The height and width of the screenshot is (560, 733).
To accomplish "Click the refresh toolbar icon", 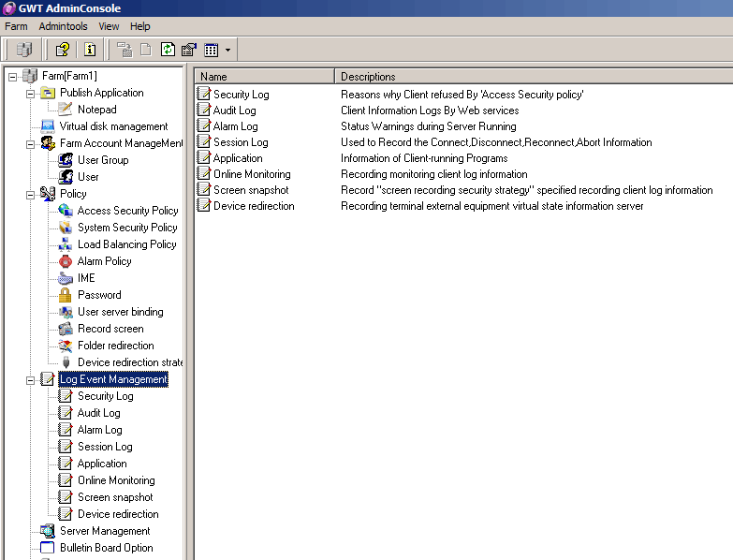I will click(168, 50).
